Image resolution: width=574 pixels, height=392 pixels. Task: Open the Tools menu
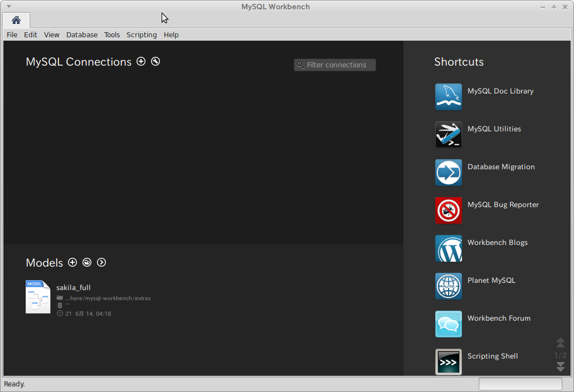coord(112,35)
